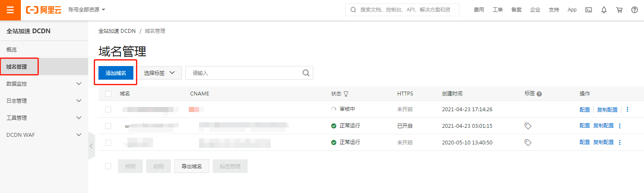Open the Cloud Shell terminal icon
Image resolution: width=644 pixels, height=193 pixels.
click(588, 10)
